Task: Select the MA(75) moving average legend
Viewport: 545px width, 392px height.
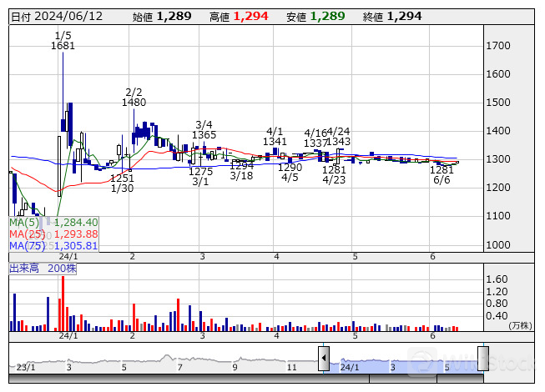Action: (53, 246)
